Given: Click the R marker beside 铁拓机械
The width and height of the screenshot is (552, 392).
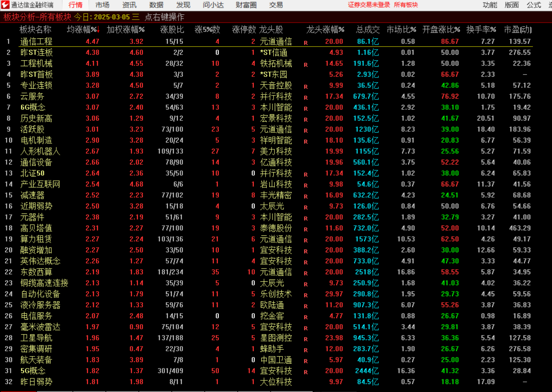Looking at the screenshot, I should tap(306, 65).
